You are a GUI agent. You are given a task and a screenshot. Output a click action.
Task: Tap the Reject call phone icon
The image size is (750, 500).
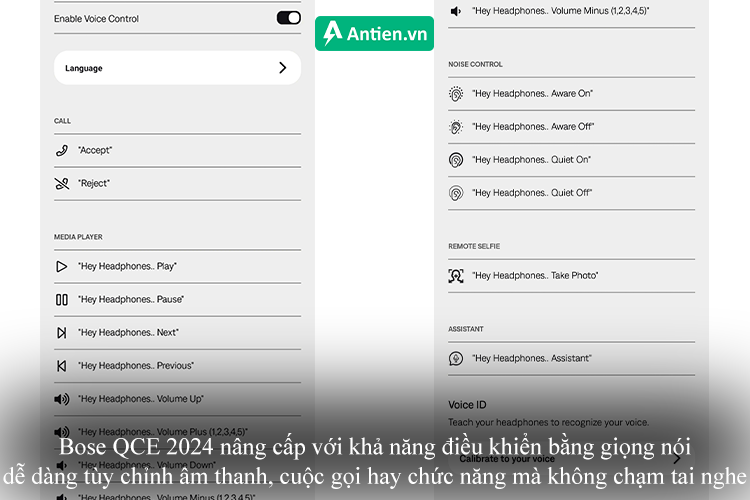(x=62, y=183)
